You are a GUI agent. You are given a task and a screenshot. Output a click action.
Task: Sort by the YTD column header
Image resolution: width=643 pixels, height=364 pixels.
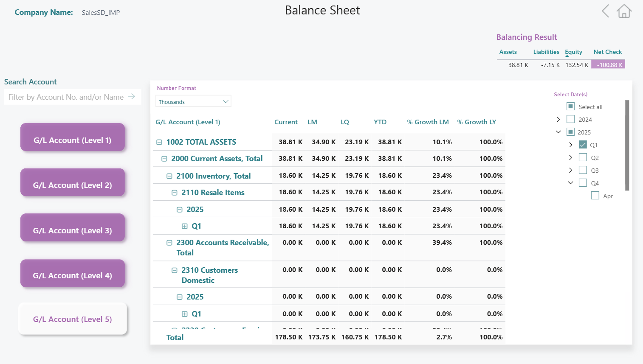click(380, 122)
